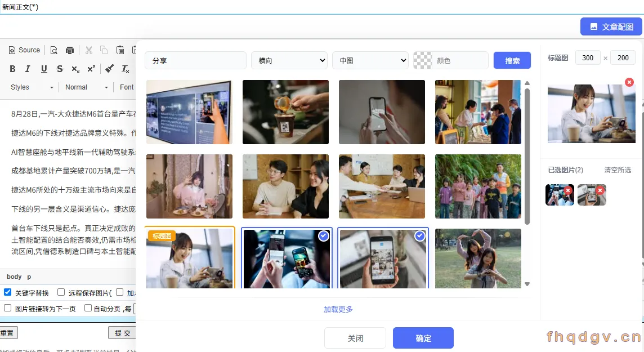Toggle Bold formatting in editor toolbar
This screenshot has width=644, height=352.
pos(13,69)
